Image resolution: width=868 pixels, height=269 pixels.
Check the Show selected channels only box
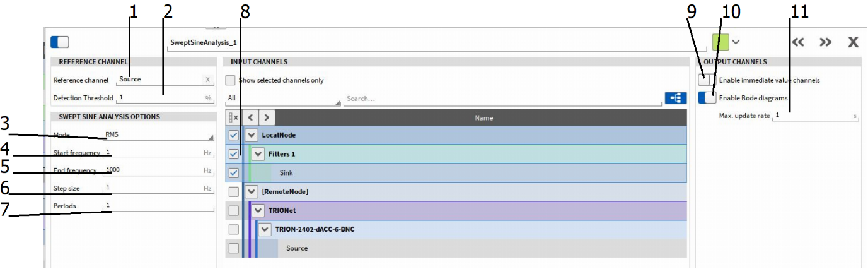point(231,80)
